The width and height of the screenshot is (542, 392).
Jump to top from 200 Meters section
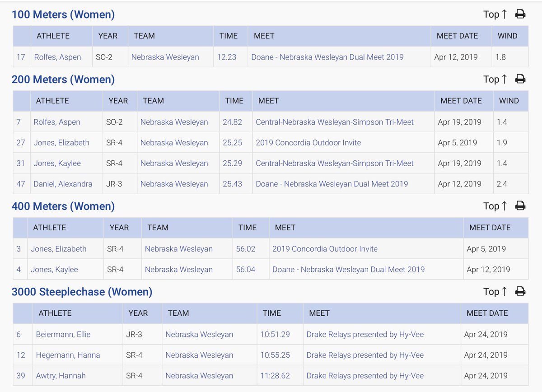495,79
